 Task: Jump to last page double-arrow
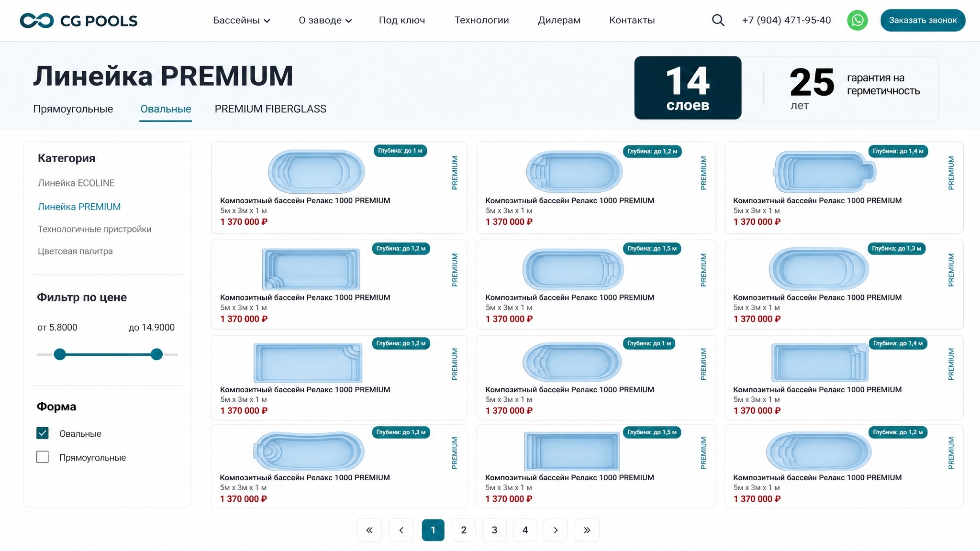587,530
